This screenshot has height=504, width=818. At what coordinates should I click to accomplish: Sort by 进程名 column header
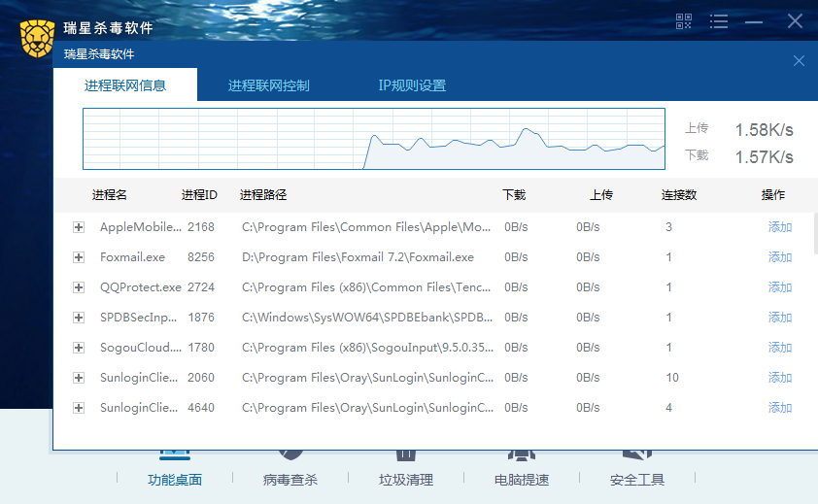110,194
